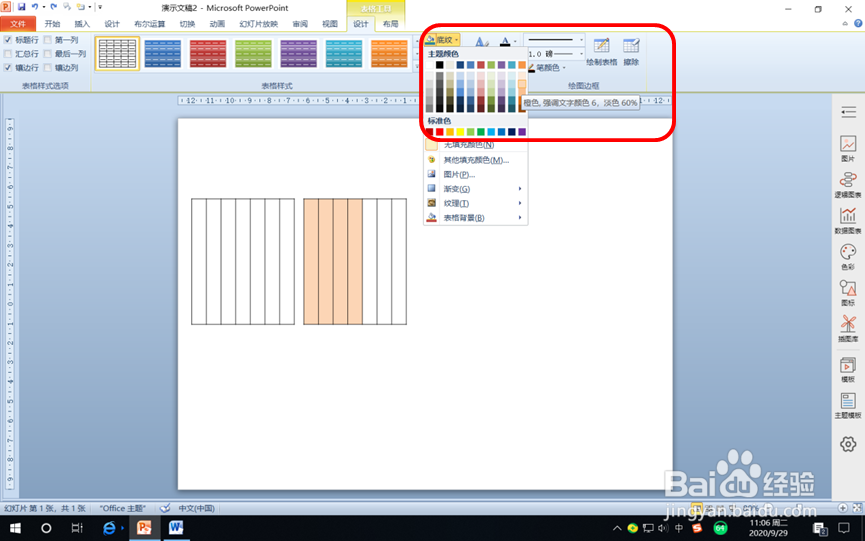Click the fit slide to window icon
Image resolution: width=865 pixels, height=541 pixels.
tap(857, 508)
